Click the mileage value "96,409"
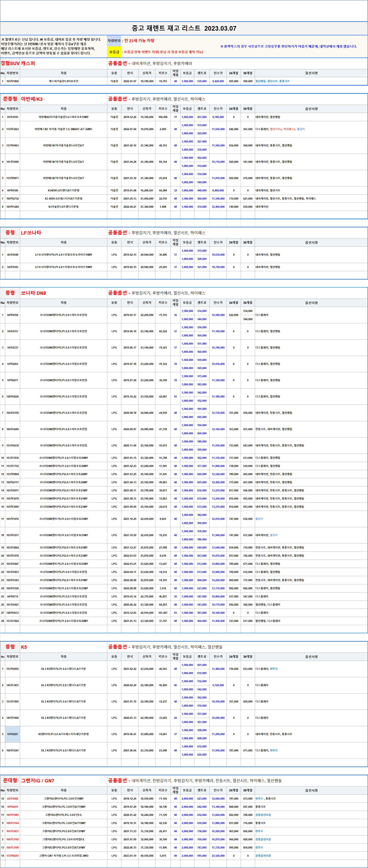The height and width of the screenshot is (868, 368). coord(163,685)
